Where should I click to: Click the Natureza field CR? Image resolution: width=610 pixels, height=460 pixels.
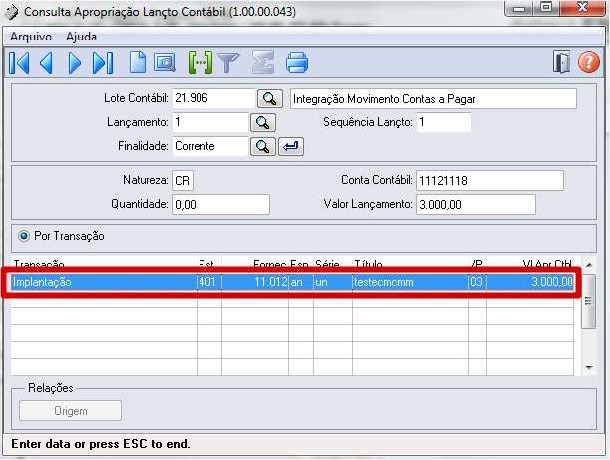click(183, 181)
